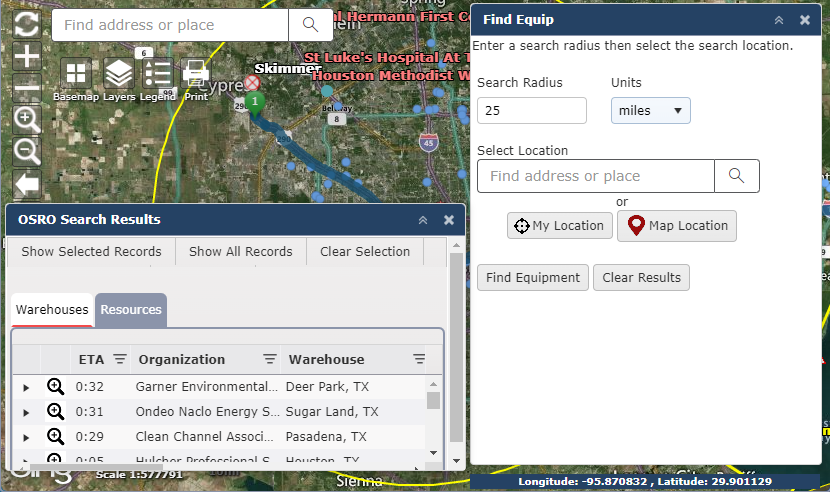Collapse the OSRO Search Results panel
This screenshot has width=830, height=492.
(423, 220)
